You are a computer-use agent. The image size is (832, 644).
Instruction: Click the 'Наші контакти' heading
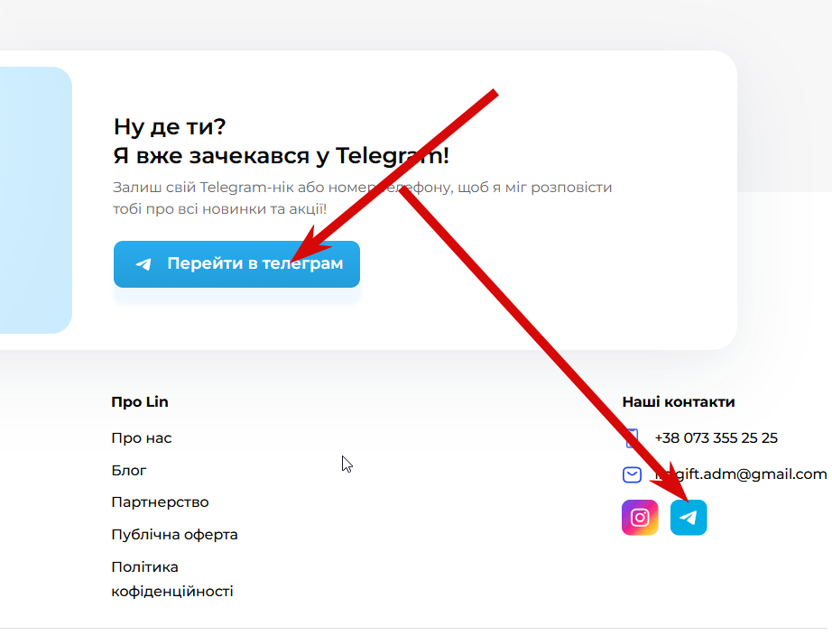678,402
